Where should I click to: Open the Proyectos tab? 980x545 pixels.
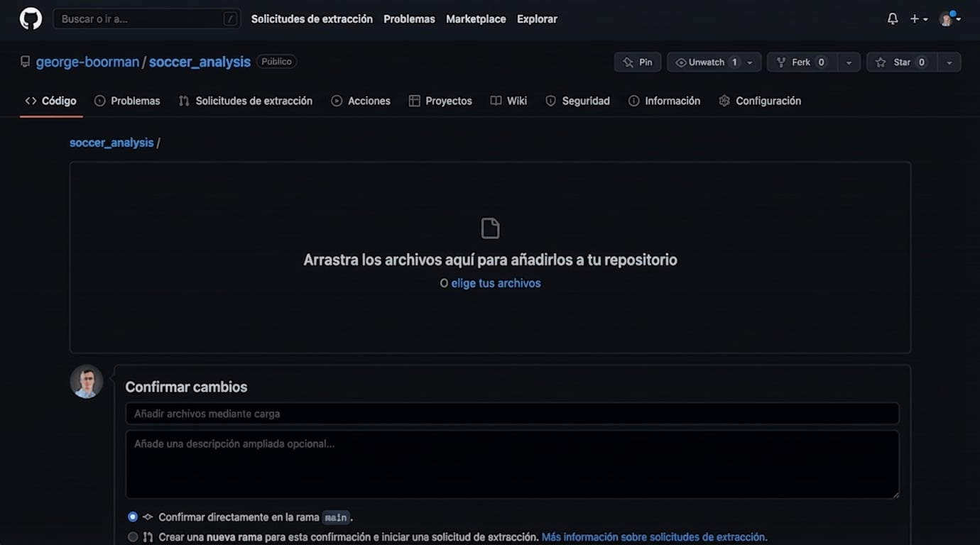(x=440, y=101)
